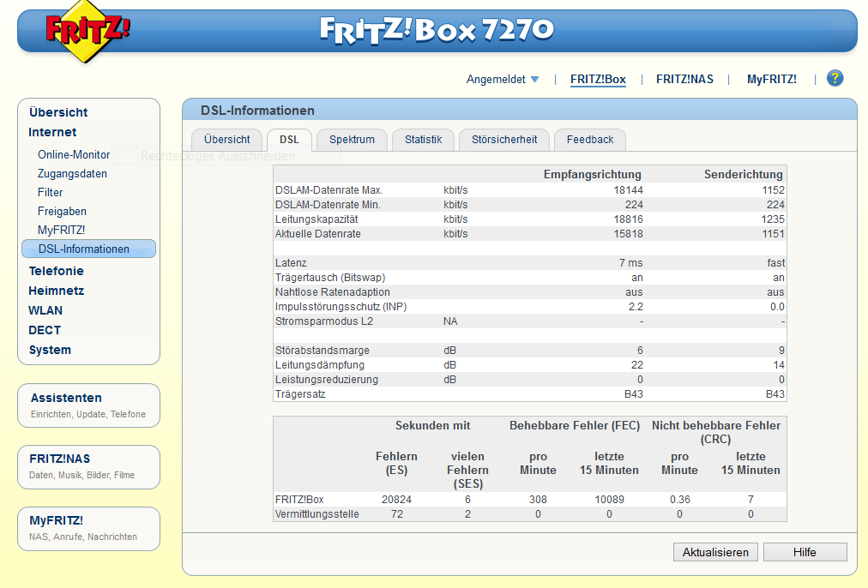The height and width of the screenshot is (588, 868).
Task: Click the Trägersatz row label
Action: pos(300,394)
